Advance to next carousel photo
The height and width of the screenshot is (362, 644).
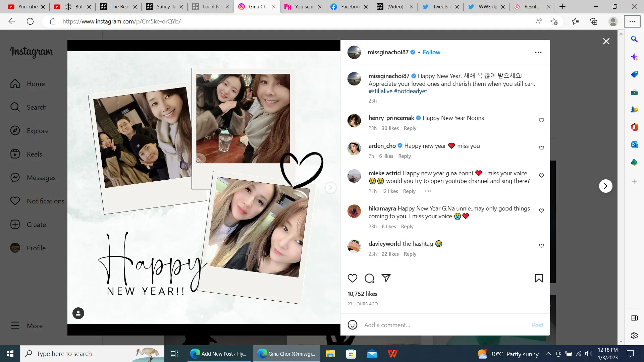(x=330, y=188)
